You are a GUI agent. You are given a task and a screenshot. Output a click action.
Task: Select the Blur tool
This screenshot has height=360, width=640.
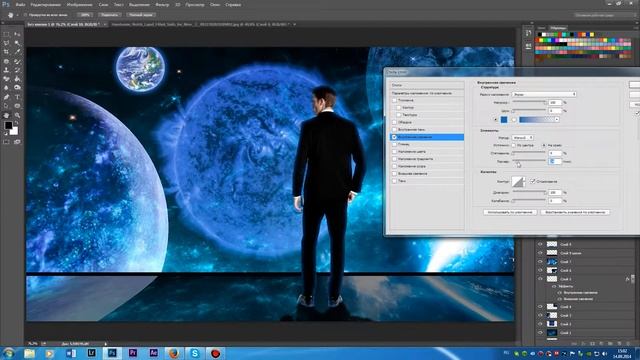(x=6, y=88)
